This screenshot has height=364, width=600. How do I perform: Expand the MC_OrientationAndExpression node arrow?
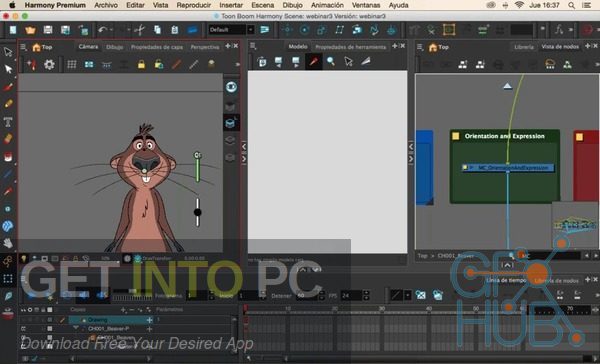coord(472,168)
